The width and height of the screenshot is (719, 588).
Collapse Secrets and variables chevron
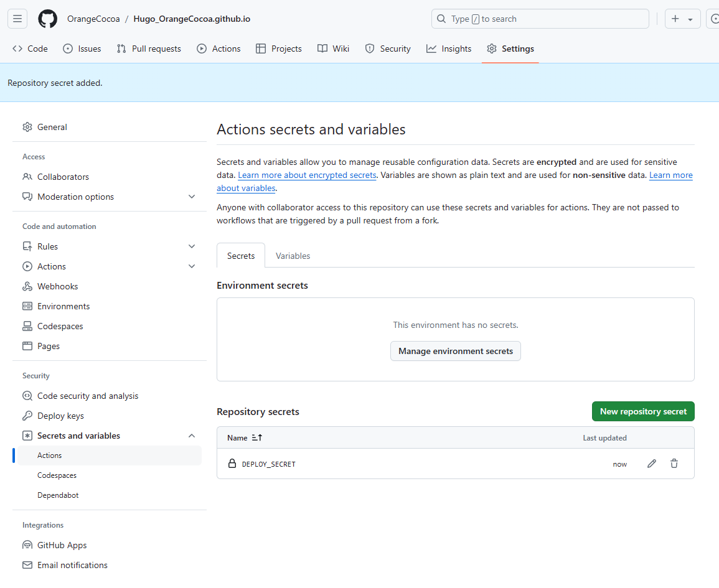click(x=192, y=436)
